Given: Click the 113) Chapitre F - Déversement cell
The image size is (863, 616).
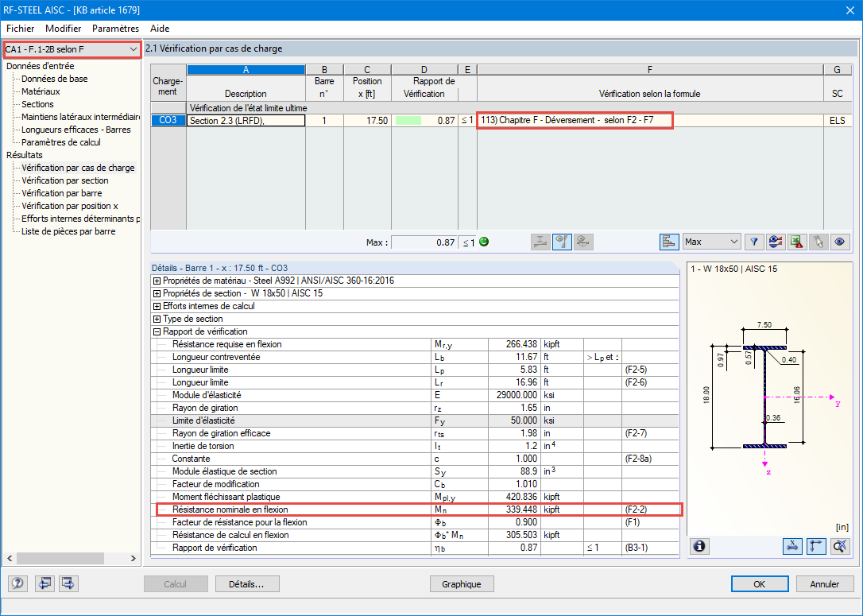Looking at the screenshot, I should click(x=650, y=120).
